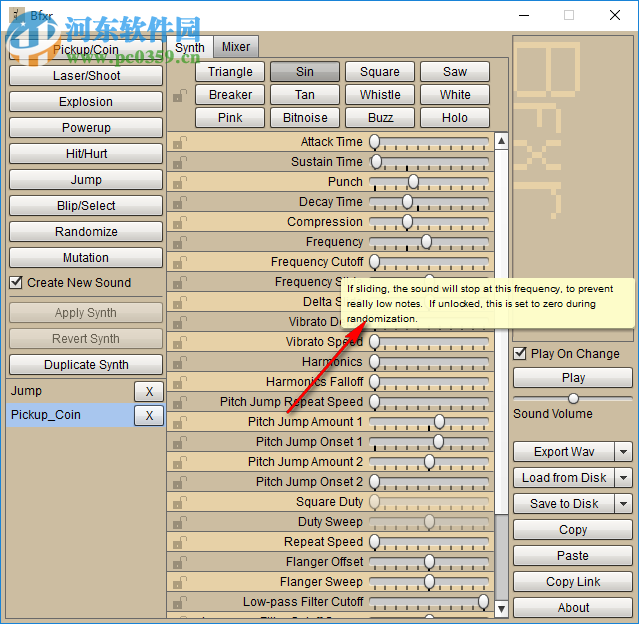Open the Save to Disk dropdown arrow
This screenshot has width=639, height=624.
623,504
